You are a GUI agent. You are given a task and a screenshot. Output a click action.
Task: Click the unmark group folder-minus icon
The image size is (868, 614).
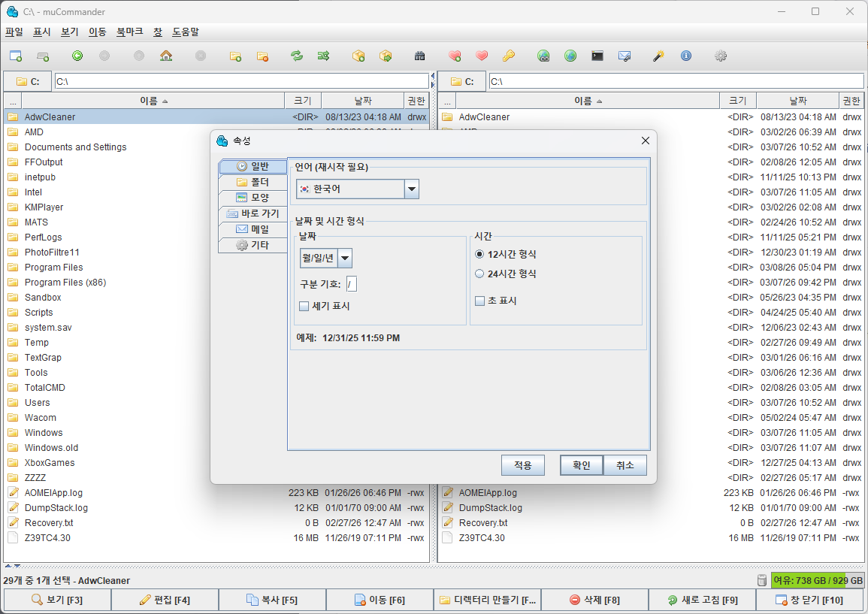[x=262, y=56]
